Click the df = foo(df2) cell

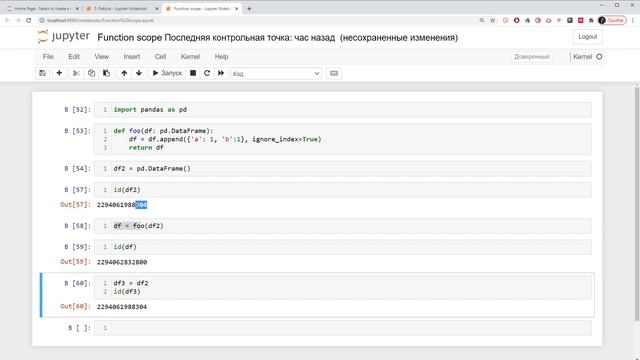tap(342, 226)
